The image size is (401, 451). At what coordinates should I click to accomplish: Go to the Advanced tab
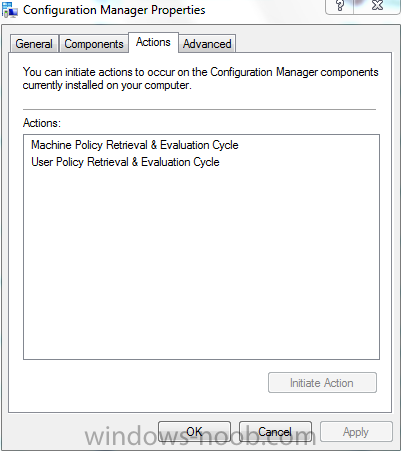click(207, 44)
